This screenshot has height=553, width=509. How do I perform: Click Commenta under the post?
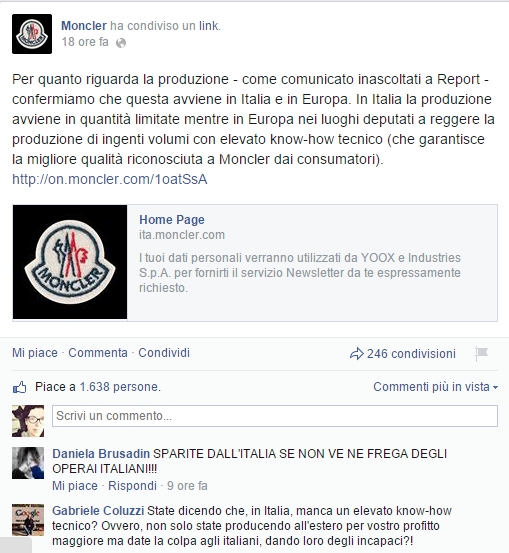coord(98,353)
